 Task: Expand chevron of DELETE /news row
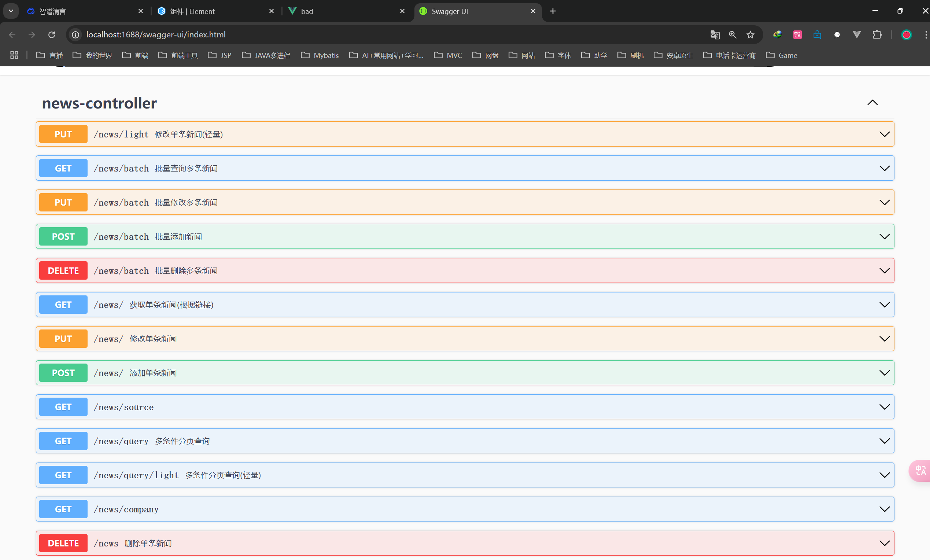point(884,543)
